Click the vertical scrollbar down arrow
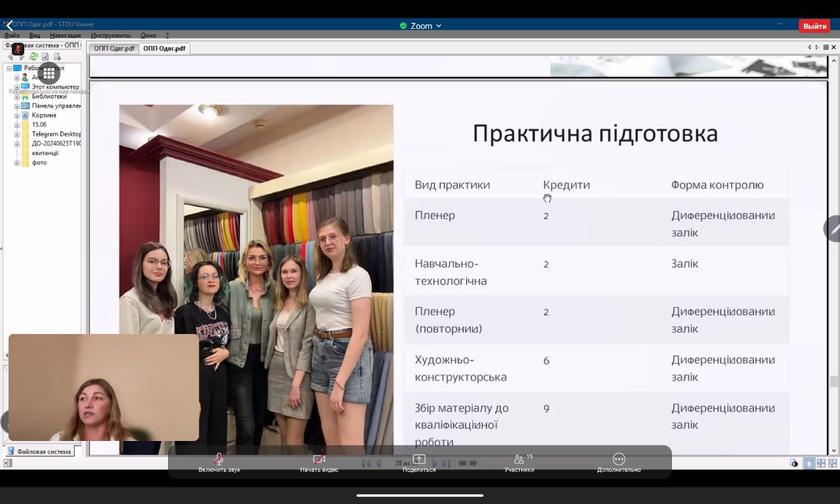Screen dimensions: 840x504 click(834, 451)
